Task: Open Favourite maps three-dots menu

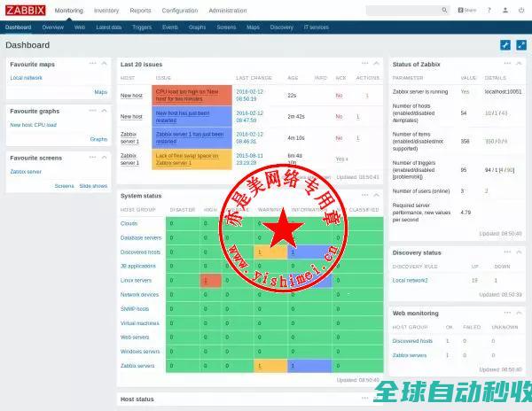Action: 92,64
